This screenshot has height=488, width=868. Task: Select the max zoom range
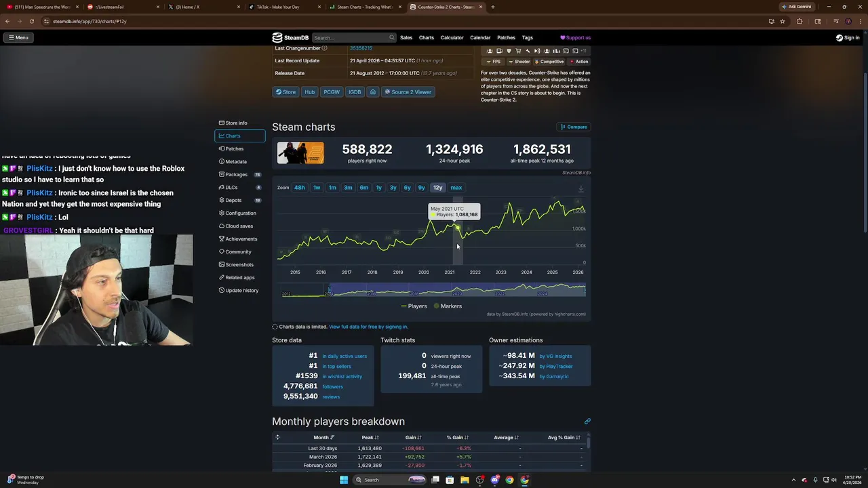click(x=456, y=188)
